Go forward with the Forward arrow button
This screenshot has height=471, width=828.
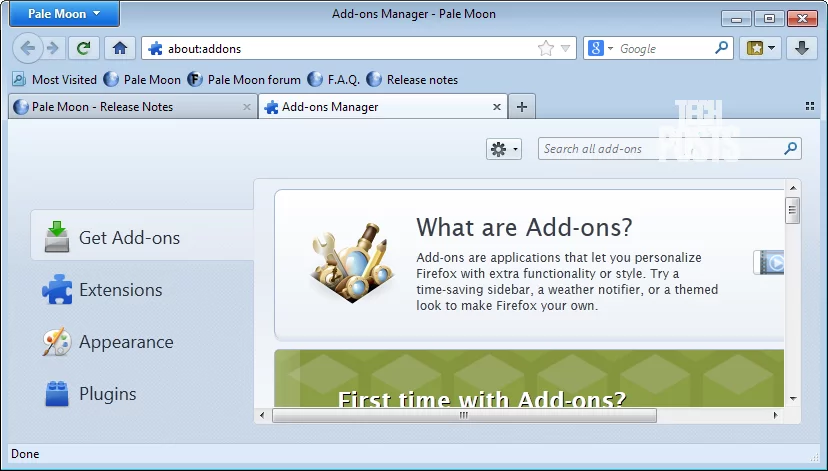[53, 49]
